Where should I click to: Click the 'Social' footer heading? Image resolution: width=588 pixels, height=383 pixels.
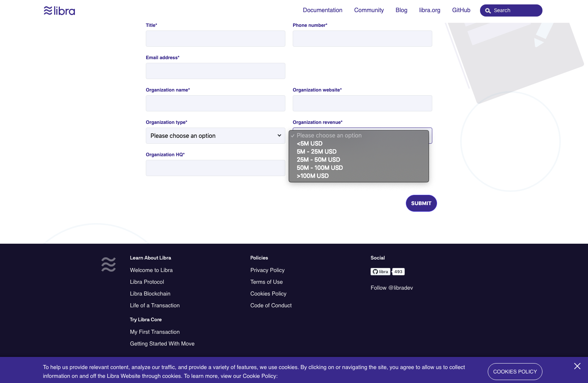tap(378, 258)
